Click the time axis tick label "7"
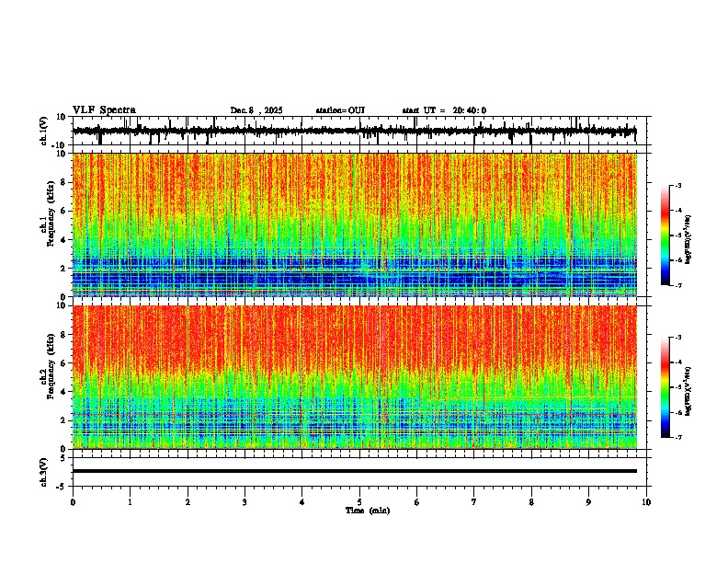 [x=474, y=502]
